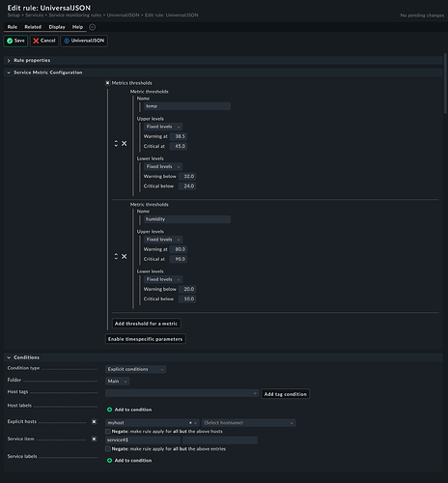
Task: Click the Save button
Action: click(x=15, y=41)
